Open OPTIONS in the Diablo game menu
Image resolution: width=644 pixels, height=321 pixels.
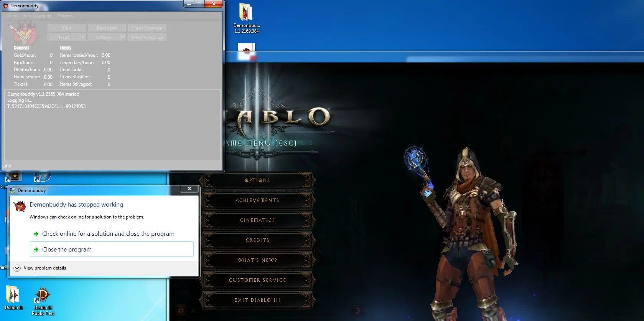click(257, 180)
